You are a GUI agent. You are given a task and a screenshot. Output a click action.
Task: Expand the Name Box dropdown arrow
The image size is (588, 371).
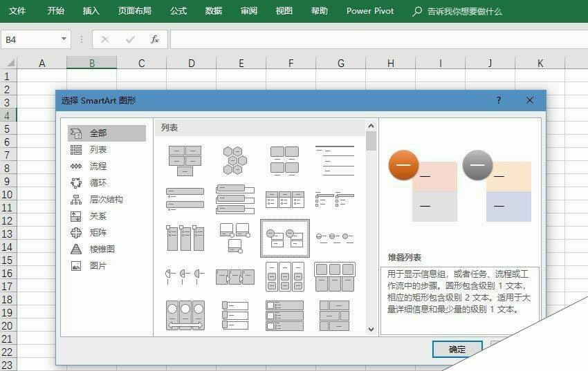(x=64, y=39)
